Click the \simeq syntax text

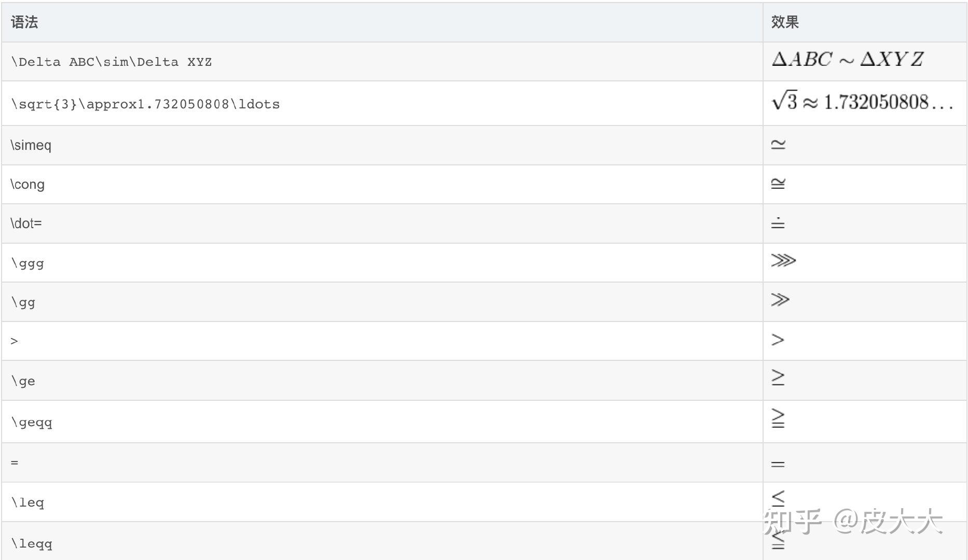pyautogui.click(x=31, y=145)
